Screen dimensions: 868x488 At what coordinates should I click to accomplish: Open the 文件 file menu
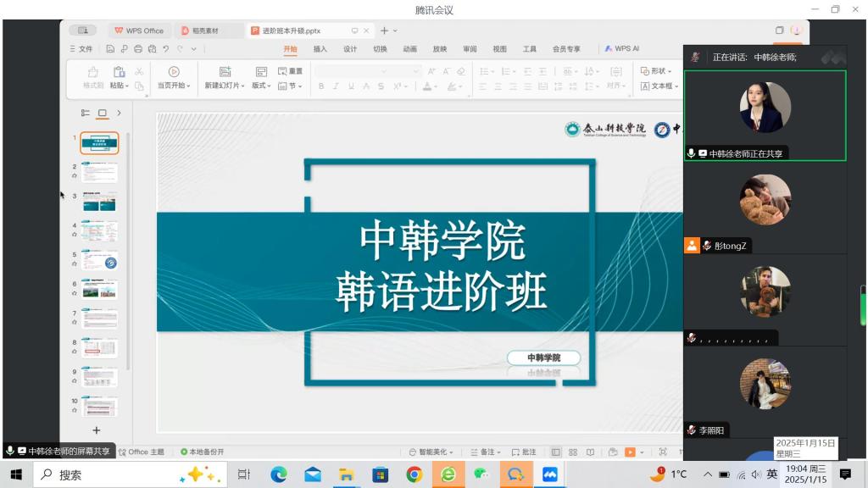81,48
